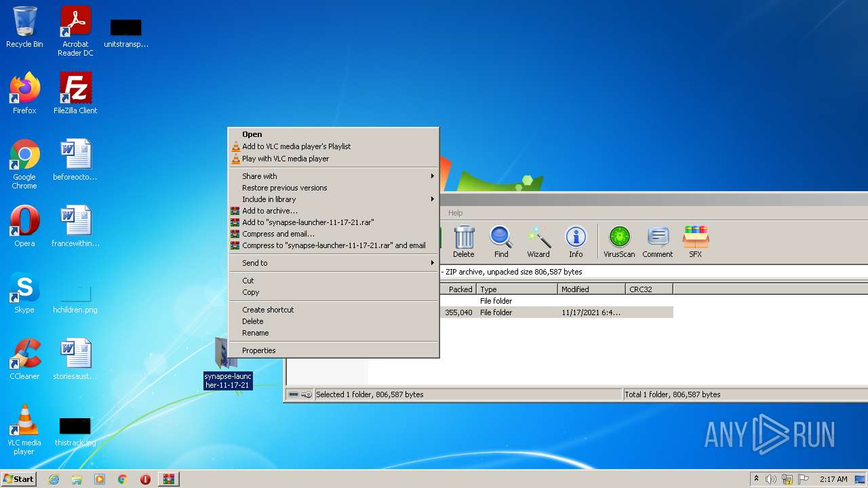The image size is (868, 488).
Task: Sort by the Modified column header
Action: pyautogui.click(x=591, y=289)
